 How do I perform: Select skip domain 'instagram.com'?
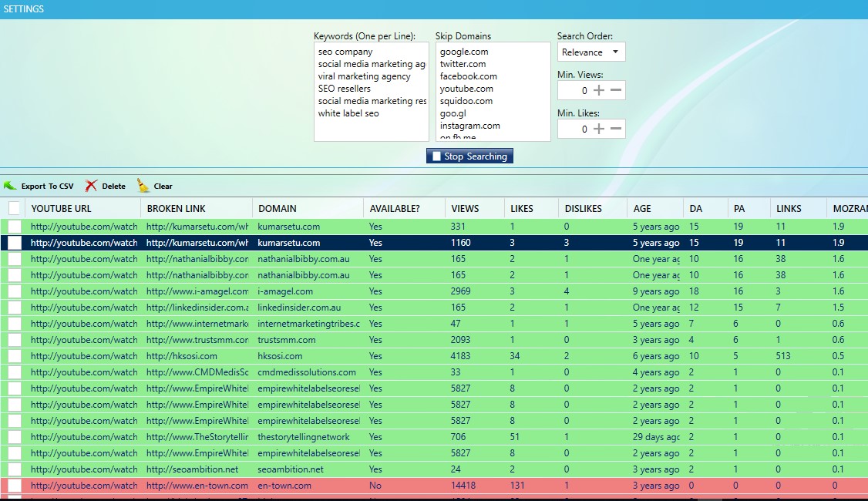[470, 126]
